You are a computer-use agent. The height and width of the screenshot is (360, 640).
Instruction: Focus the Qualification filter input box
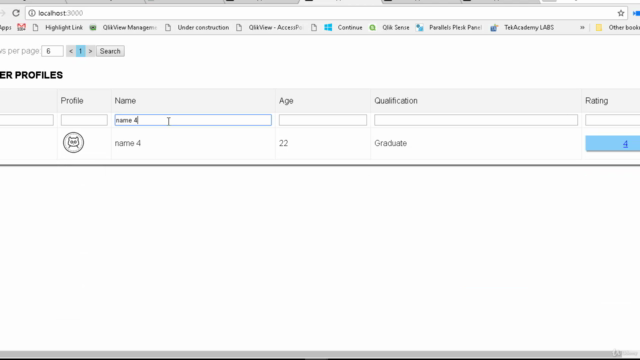point(476,120)
